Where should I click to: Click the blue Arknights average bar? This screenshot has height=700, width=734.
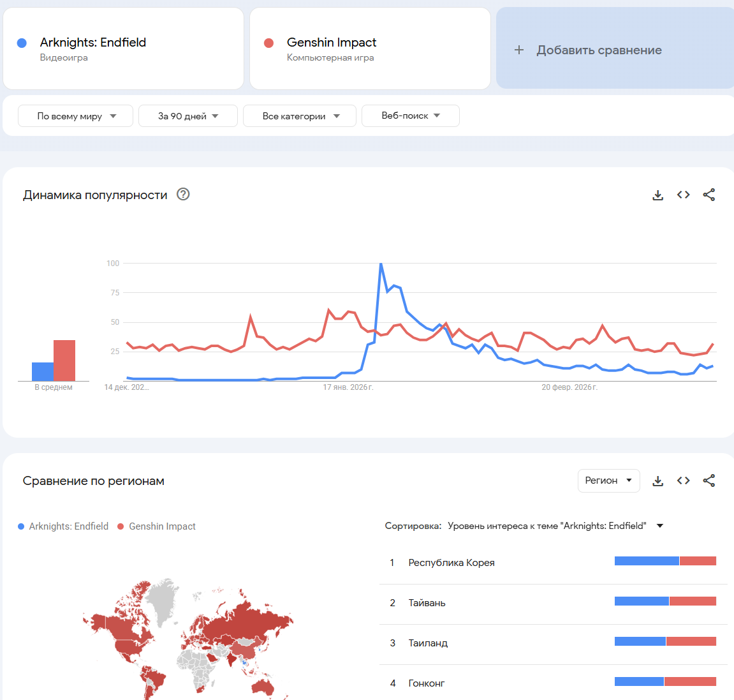43,371
